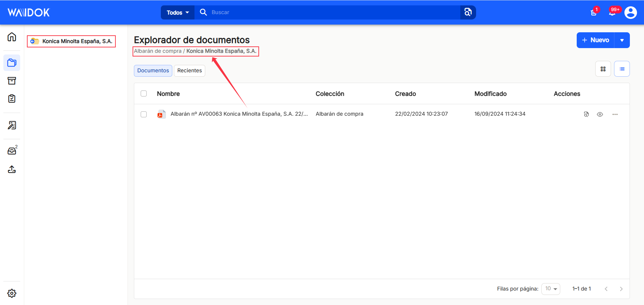
Task: Click created date 22/02/2024 10:23:07
Action: [421, 114]
